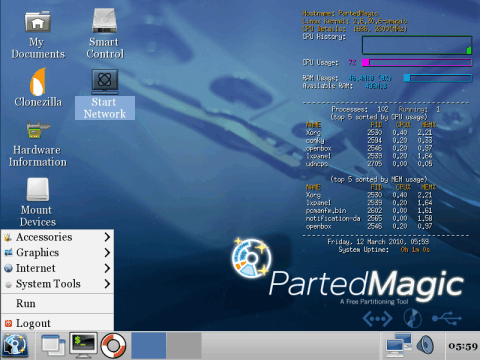Click the System Uptime text line
The width and height of the screenshot is (480, 360).
384,250
